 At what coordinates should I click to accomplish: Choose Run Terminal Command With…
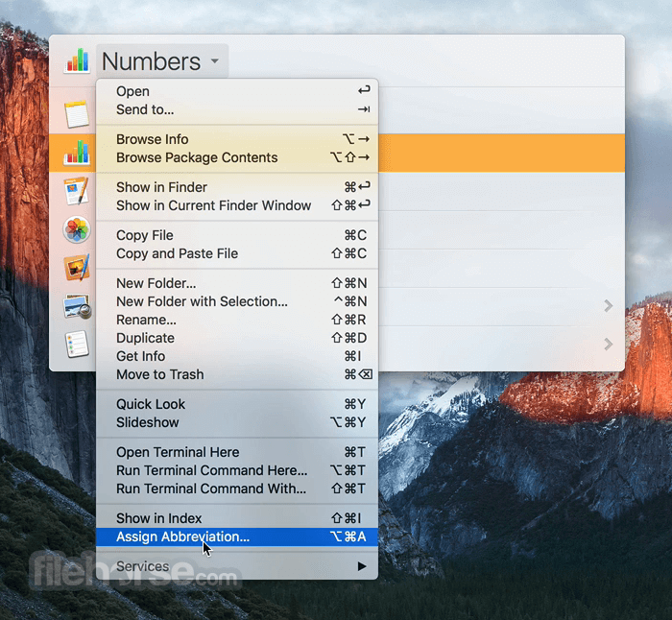(x=237, y=489)
